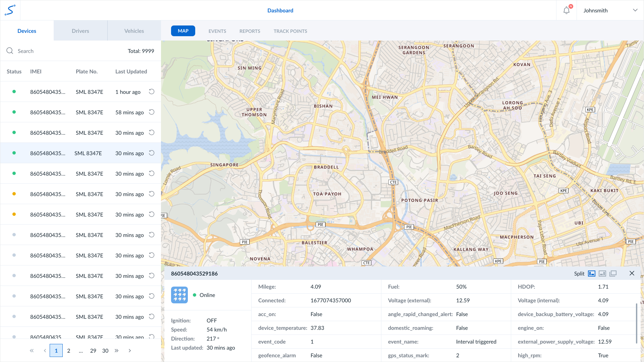Screen dimensions: 644x362
Task: Select the right-panel split layout icon
Action: coord(602,274)
